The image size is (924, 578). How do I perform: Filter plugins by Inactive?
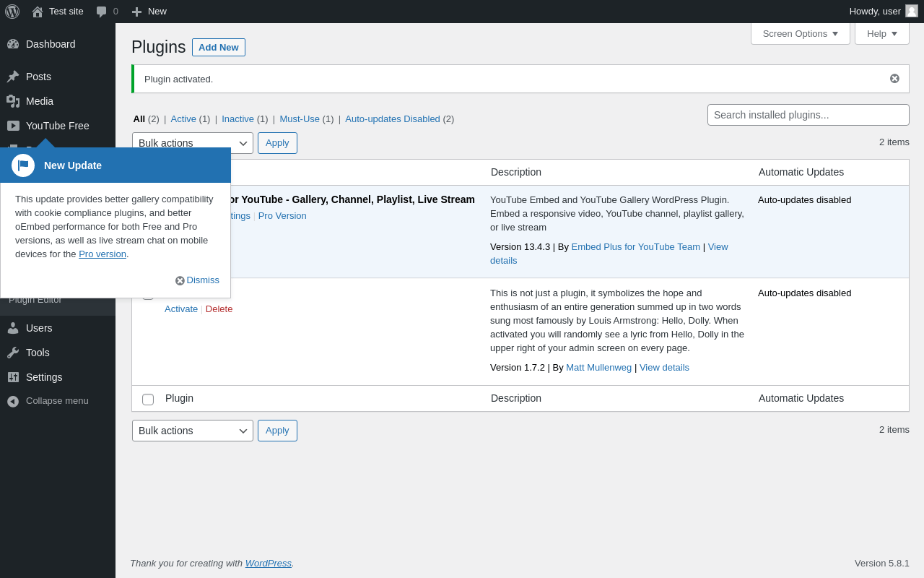tap(237, 118)
